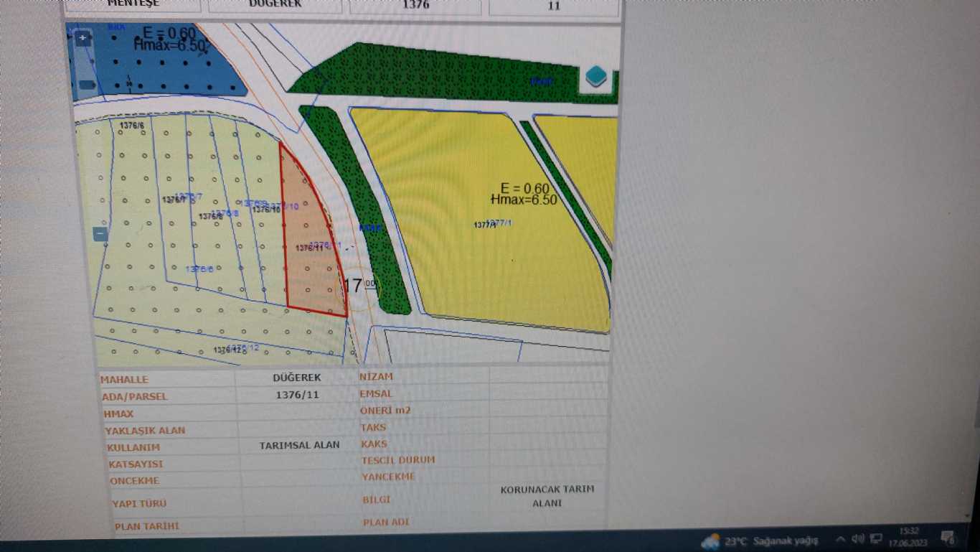Click the DÜĞEREK neighborhood value cell
Image resolution: width=980 pixels, height=552 pixels.
point(296,378)
